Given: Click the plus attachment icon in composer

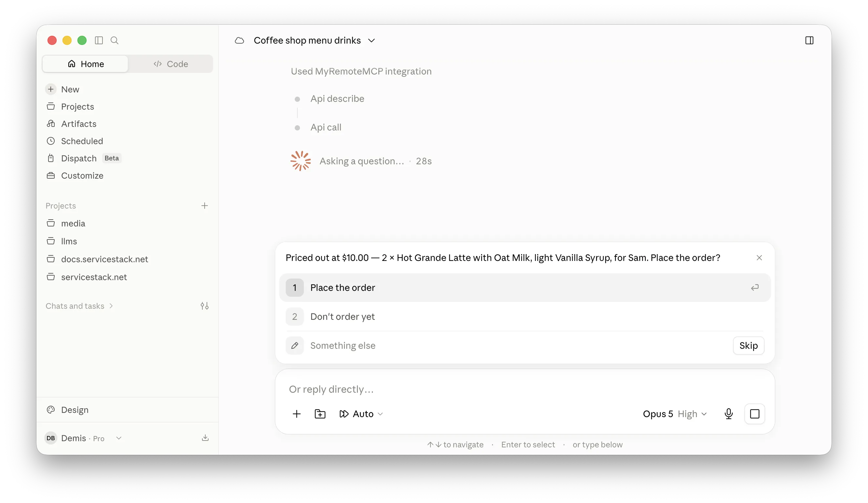Looking at the screenshot, I should (x=297, y=414).
